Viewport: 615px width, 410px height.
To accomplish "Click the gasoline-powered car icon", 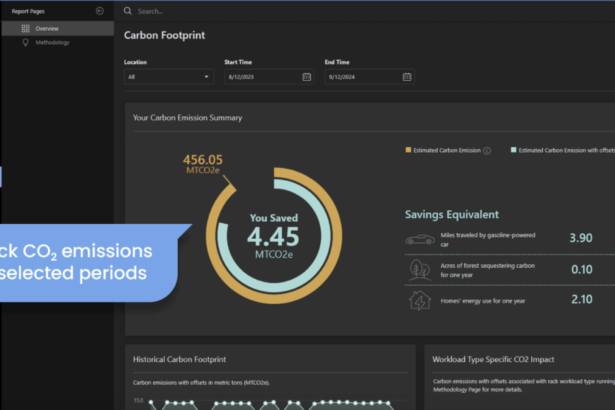I will 420,239.
